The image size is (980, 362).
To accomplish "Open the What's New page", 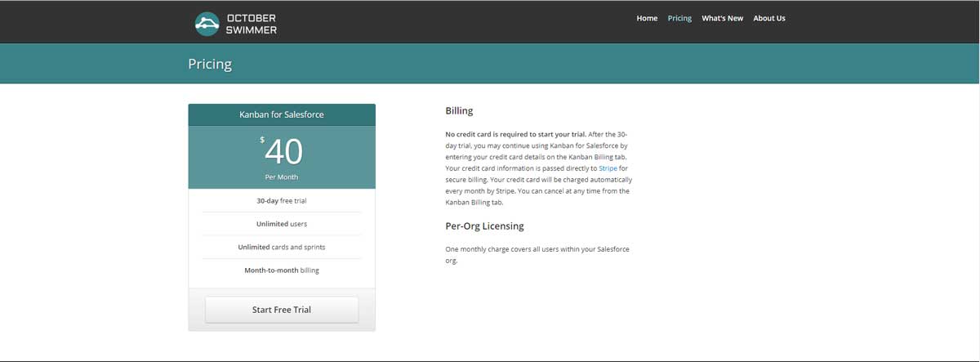I will [x=722, y=19].
